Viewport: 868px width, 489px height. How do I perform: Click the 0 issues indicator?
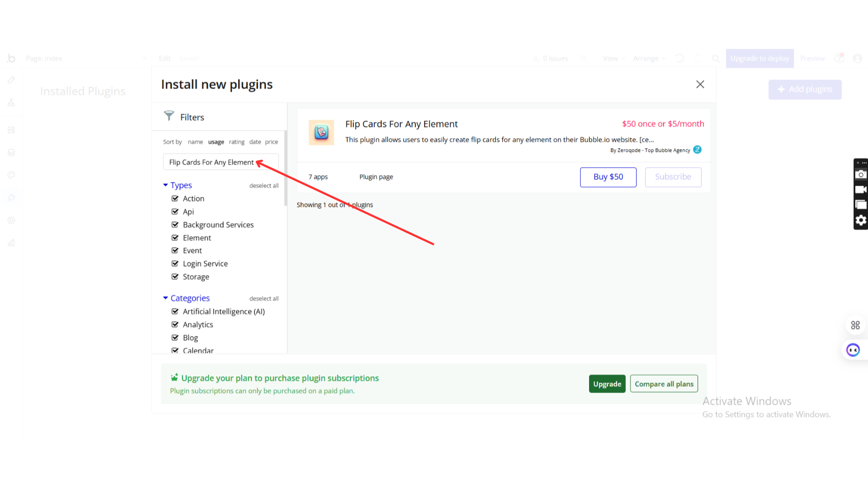pos(550,58)
